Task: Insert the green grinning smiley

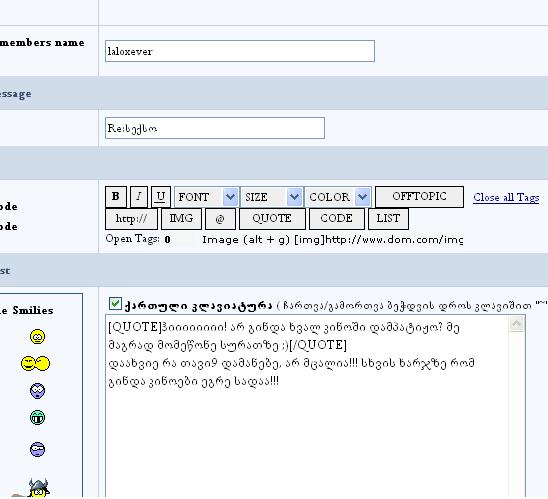Action: [37, 417]
